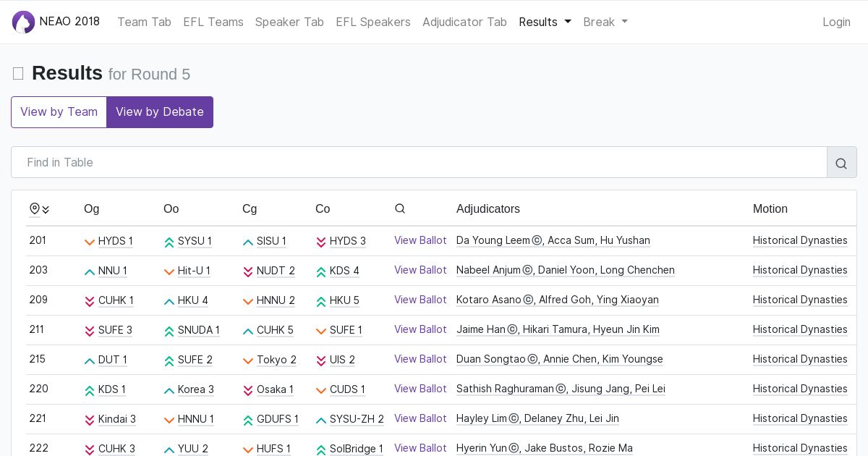Click the square icon left of the Results heading

[x=18, y=73]
